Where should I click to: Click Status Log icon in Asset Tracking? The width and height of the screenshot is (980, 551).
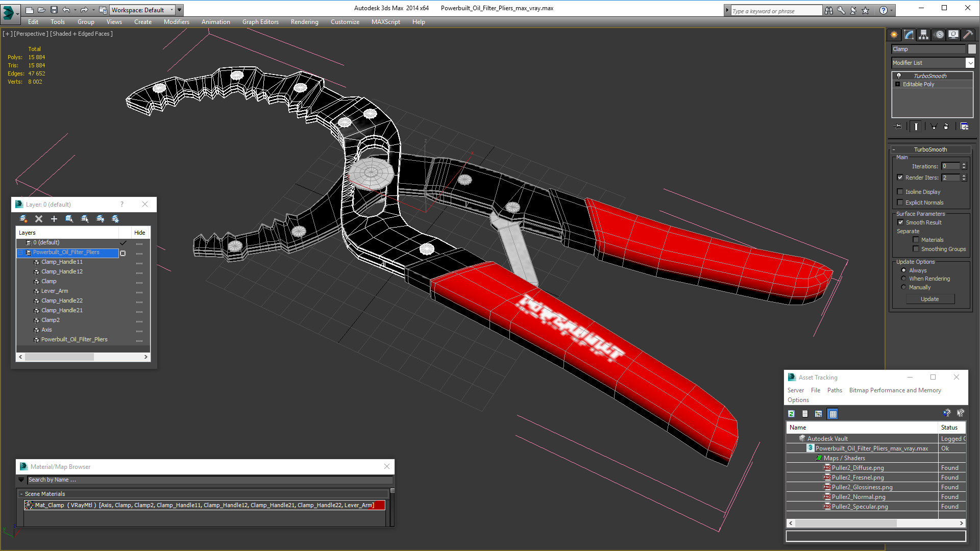(x=805, y=414)
